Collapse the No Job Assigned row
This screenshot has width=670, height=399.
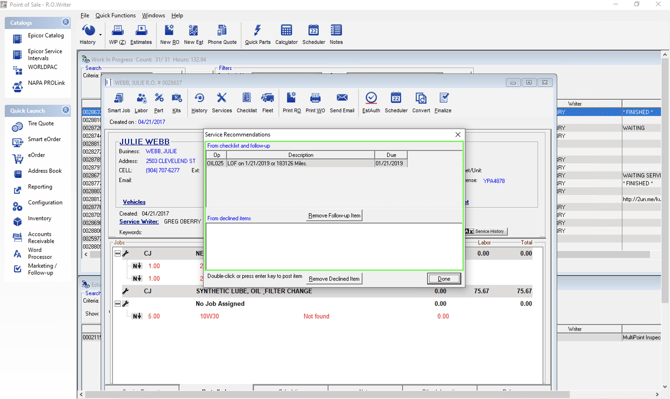pyautogui.click(x=118, y=304)
